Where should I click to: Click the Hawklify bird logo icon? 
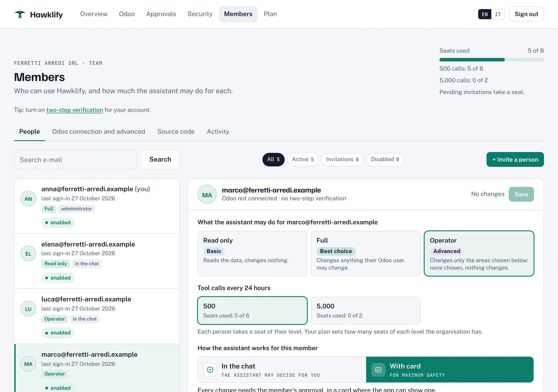point(20,14)
